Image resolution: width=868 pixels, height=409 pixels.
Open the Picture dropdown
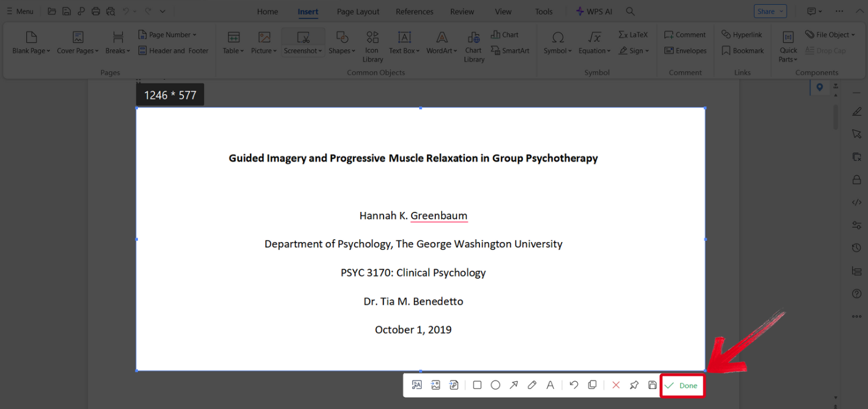[x=264, y=43]
